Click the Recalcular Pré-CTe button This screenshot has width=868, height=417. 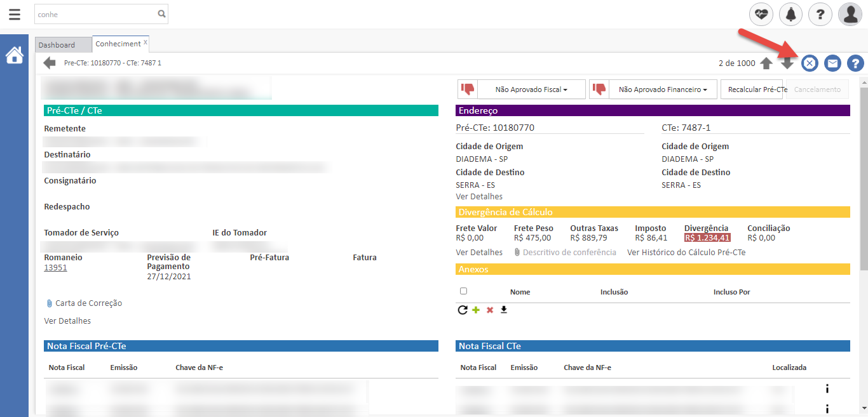point(757,89)
